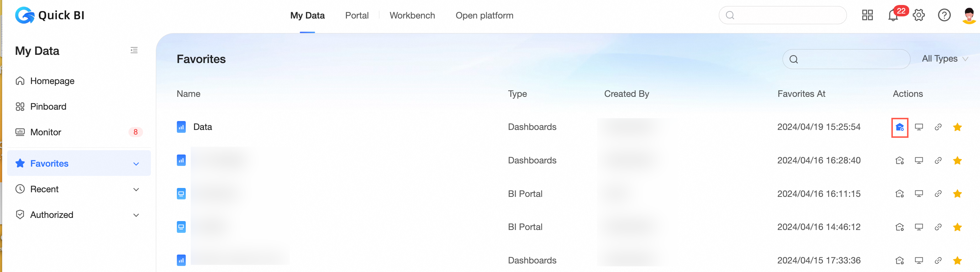
Task: Toggle star for 2024/04/16 16:11:15 row
Action: [x=957, y=194]
